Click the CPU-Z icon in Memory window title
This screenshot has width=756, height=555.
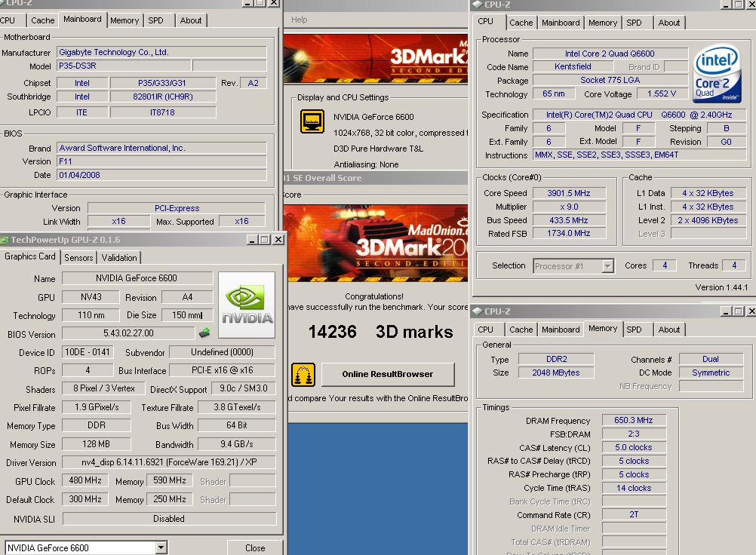[478, 311]
